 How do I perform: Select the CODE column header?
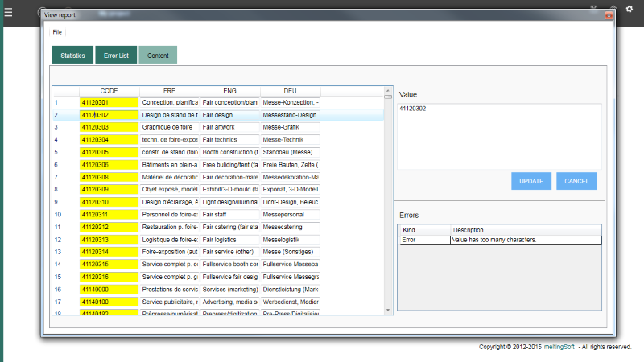click(x=109, y=91)
